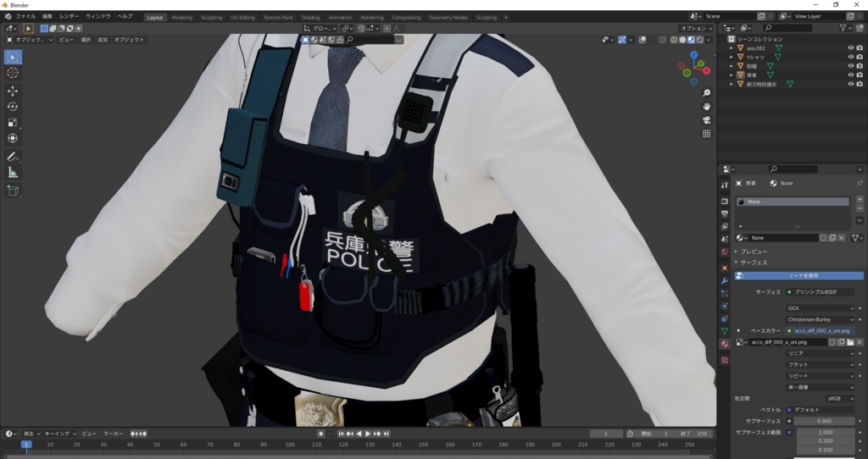
Task: Switch orthographic/perspective grid icon
Action: (x=706, y=133)
